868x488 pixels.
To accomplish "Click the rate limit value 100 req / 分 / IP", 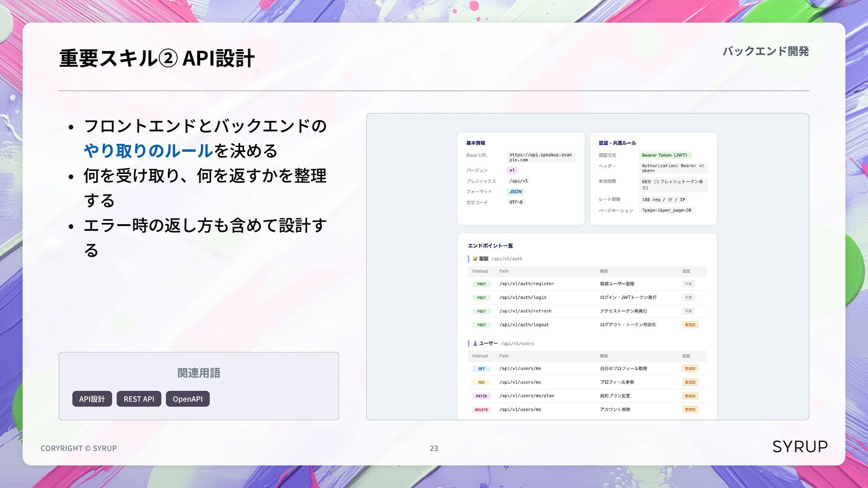I will point(663,199).
